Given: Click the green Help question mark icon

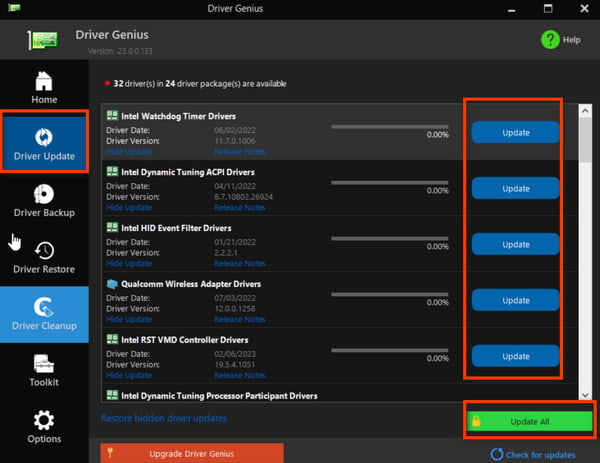Looking at the screenshot, I should (x=550, y=39).
